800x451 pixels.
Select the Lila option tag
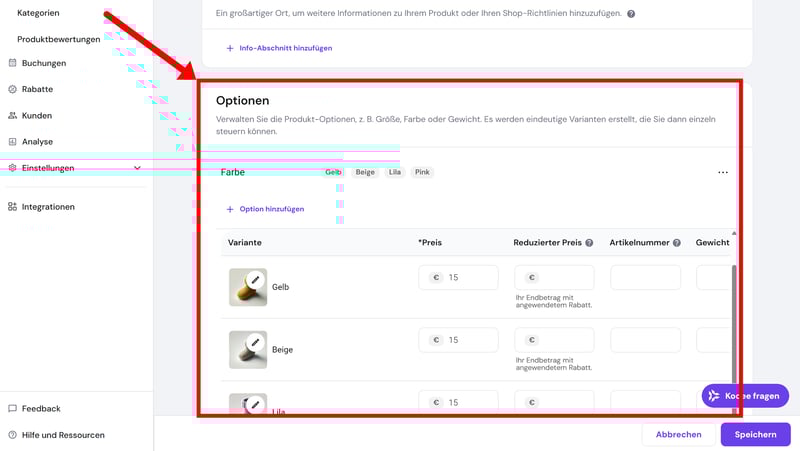[395, 172]
